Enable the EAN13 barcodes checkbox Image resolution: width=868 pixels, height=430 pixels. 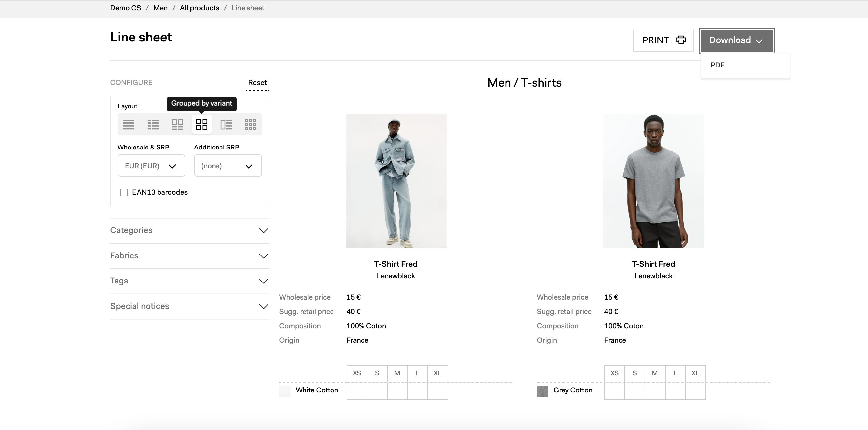tap(124, 192)
